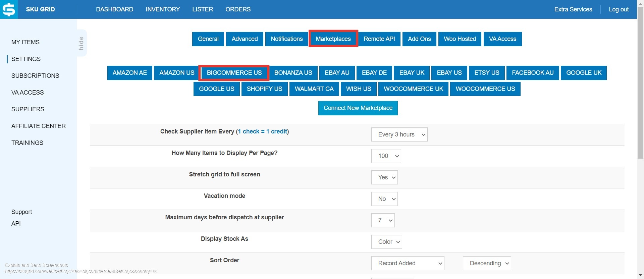644x279 pixels.
Task: Open the Dashboard menu
Action: coord(114,9)
